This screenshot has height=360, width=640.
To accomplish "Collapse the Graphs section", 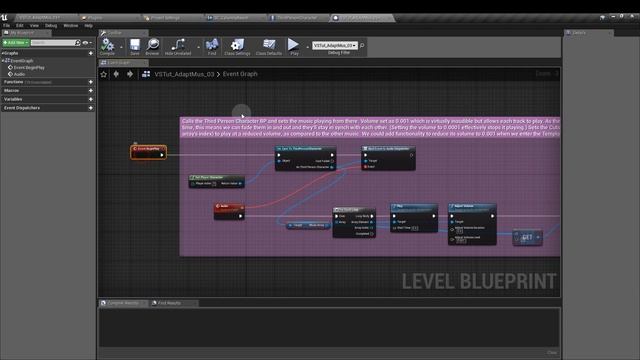I will [2, 53].
